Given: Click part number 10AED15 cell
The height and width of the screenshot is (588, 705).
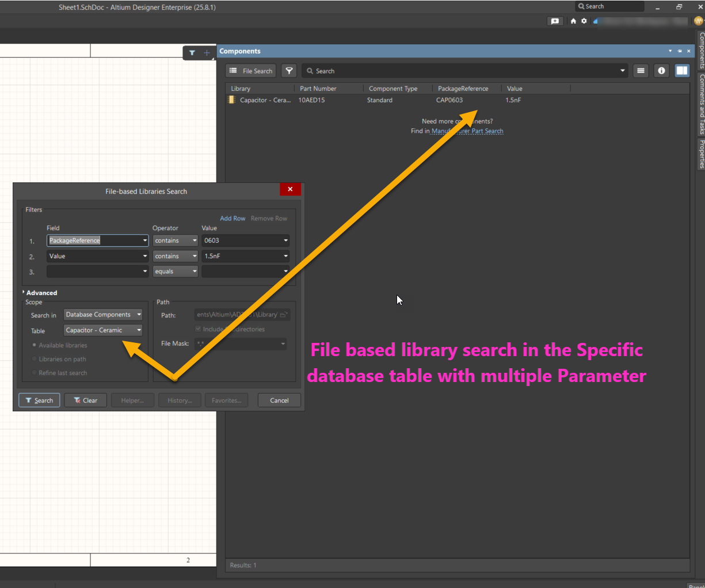Looking at the screenshot, I should point(311,100).
